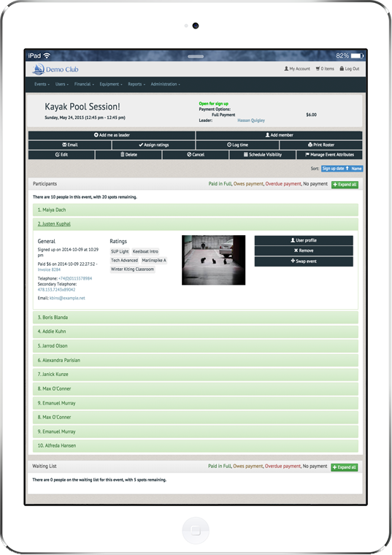Delete the event with trash button

coord(128,155)
